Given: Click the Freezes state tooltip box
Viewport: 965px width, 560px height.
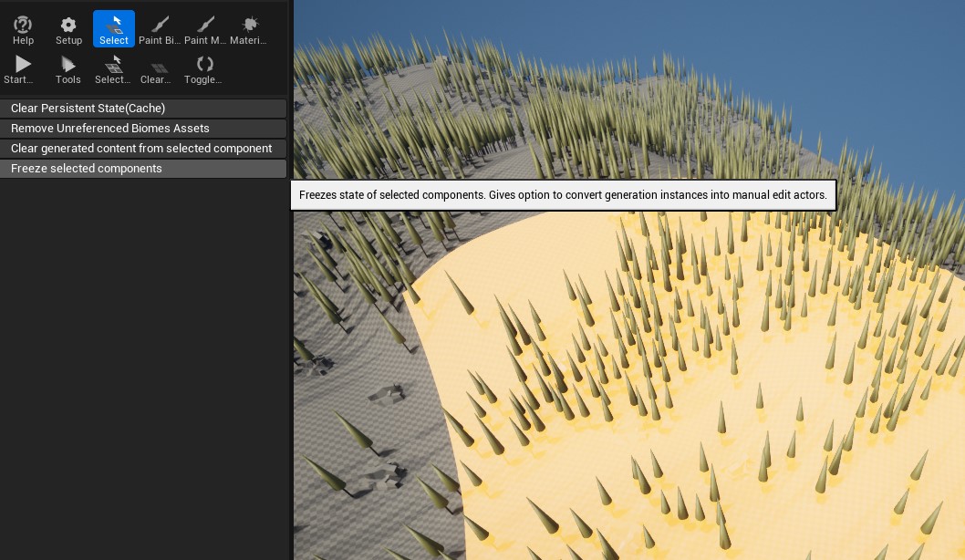Looking at the screenshot, I should point(563,195).
